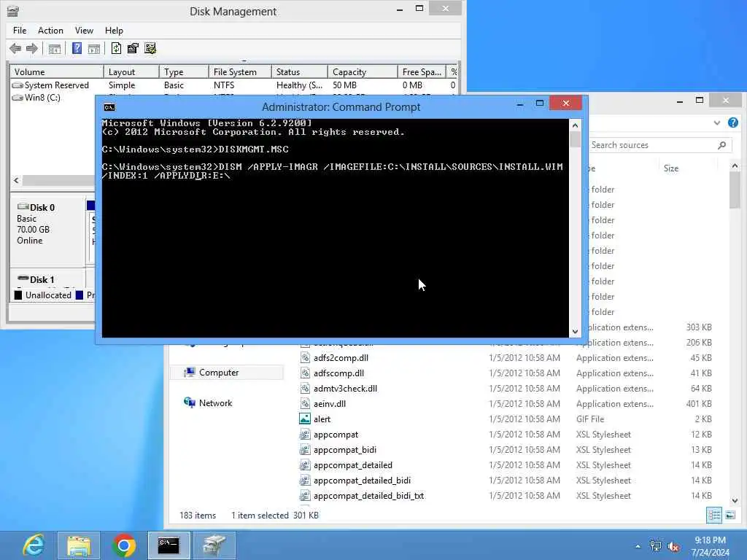
Task: Click Show/Hide Action Pane toolbar icon
Action: [x=94, y=49]
